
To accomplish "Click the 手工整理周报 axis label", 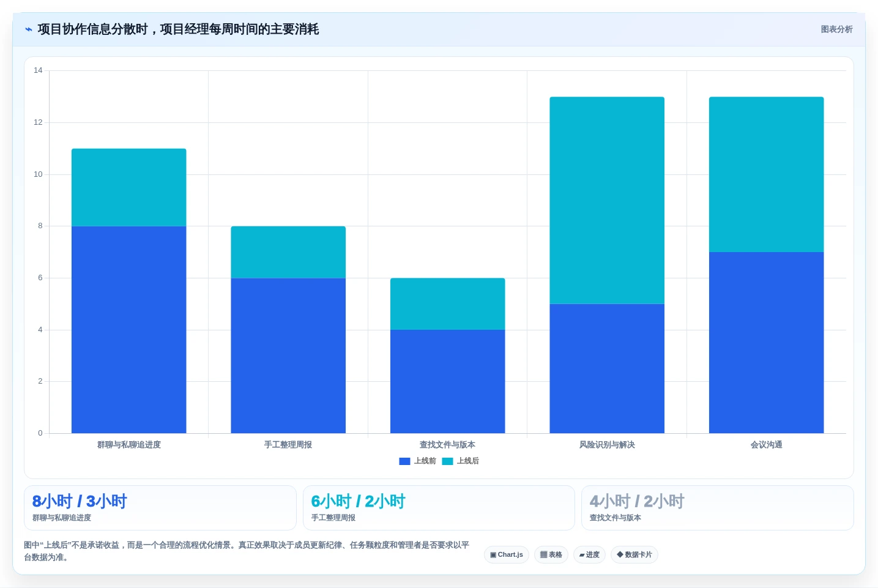I will pyautogui.click(x=288, y=445).
